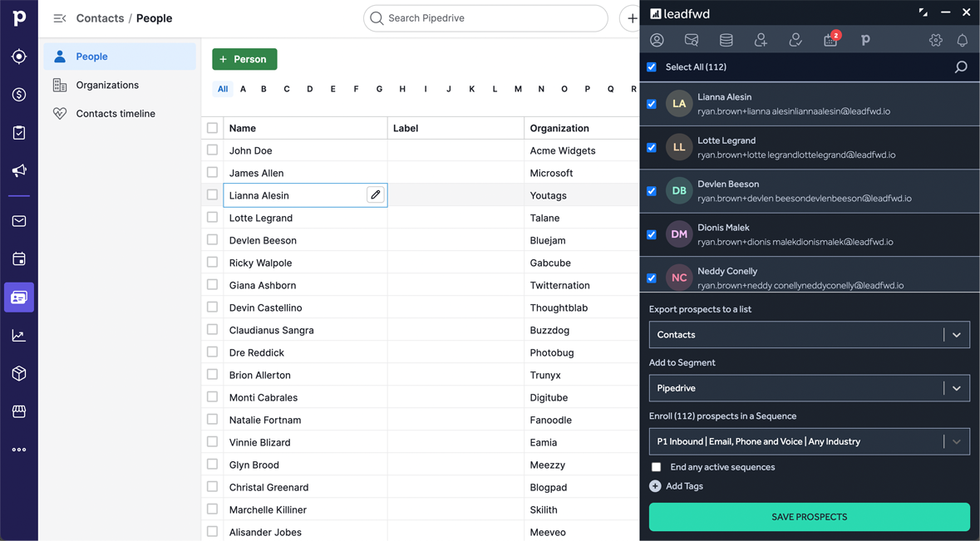
Task: Open leadfwd database stack icon
Action: 726,40
